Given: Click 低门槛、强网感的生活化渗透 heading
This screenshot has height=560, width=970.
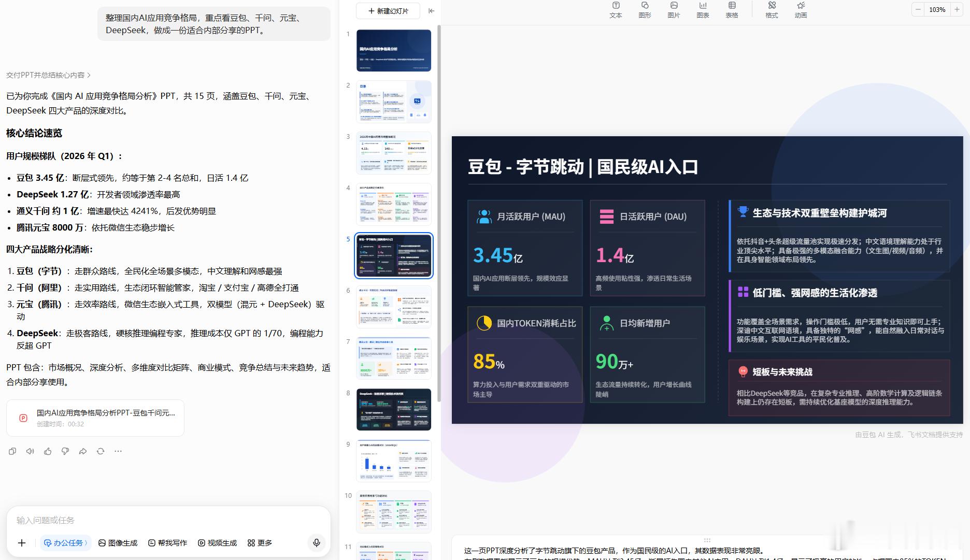Looking at the screenshot, I should click(x=815, y=293).
